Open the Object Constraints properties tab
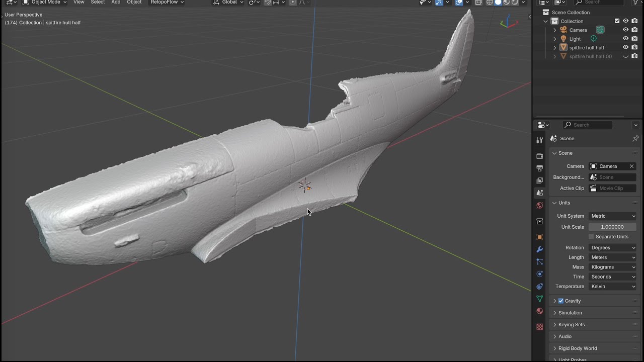Screen dimensions: 644x362 [539, 286]
